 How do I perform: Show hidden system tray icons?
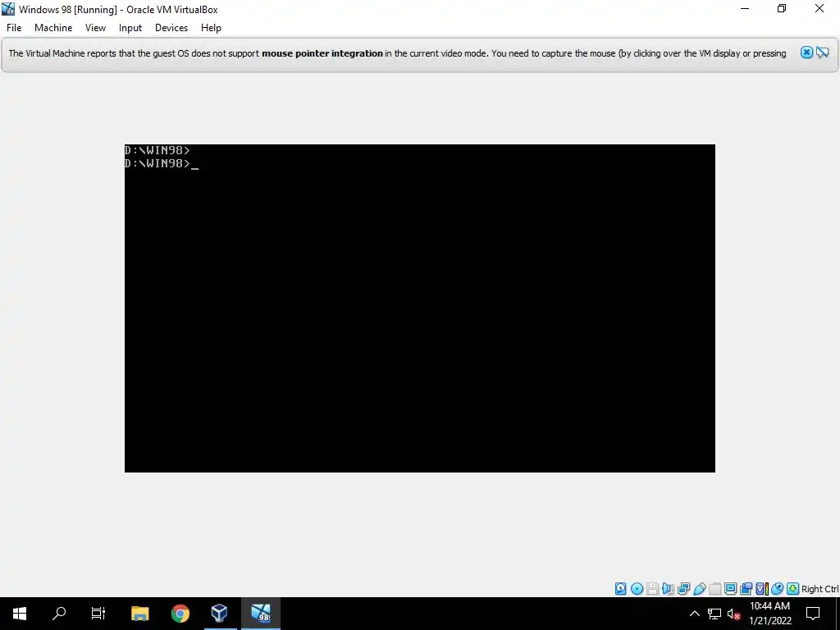(x=694, y=614)
